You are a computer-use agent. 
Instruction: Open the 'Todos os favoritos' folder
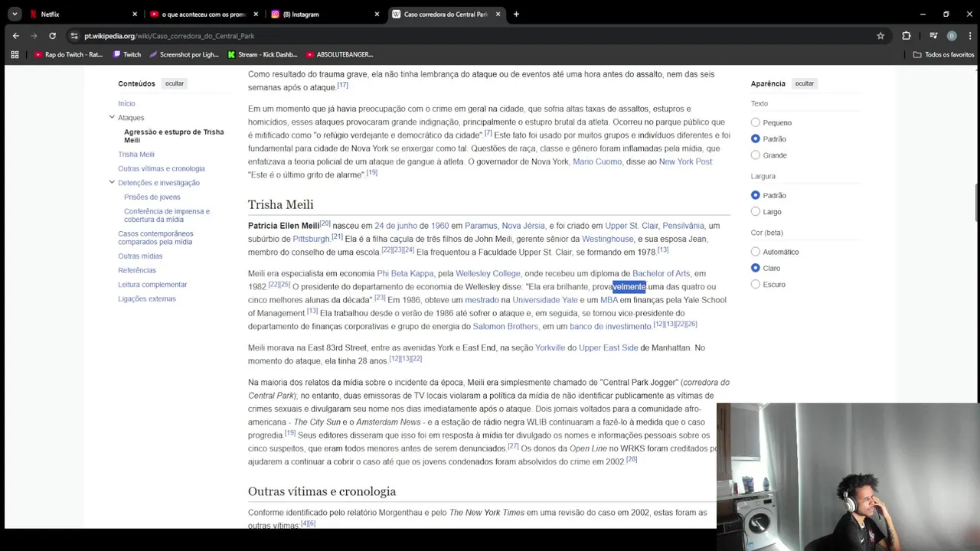943,54
